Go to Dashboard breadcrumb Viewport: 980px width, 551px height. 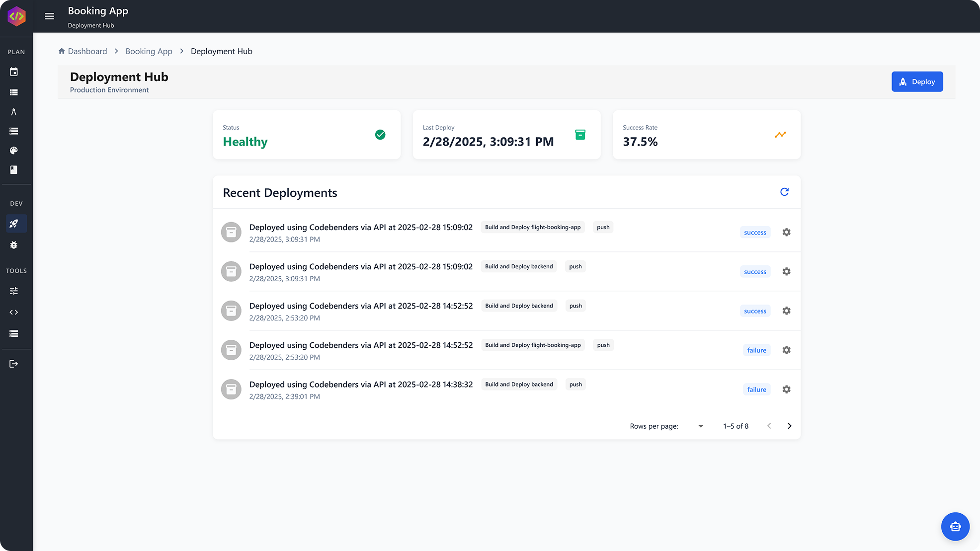(x=82, y=51)
